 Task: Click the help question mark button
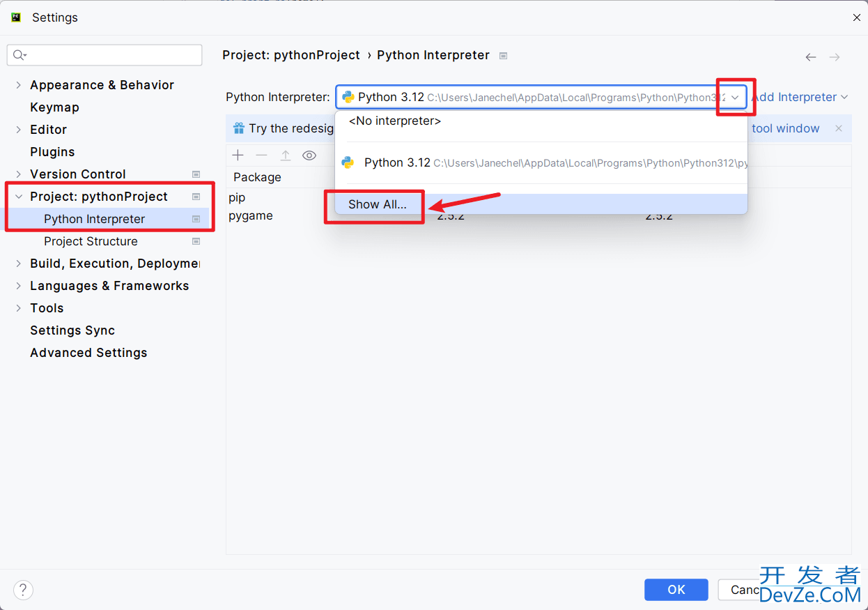[x=23, y=590]
